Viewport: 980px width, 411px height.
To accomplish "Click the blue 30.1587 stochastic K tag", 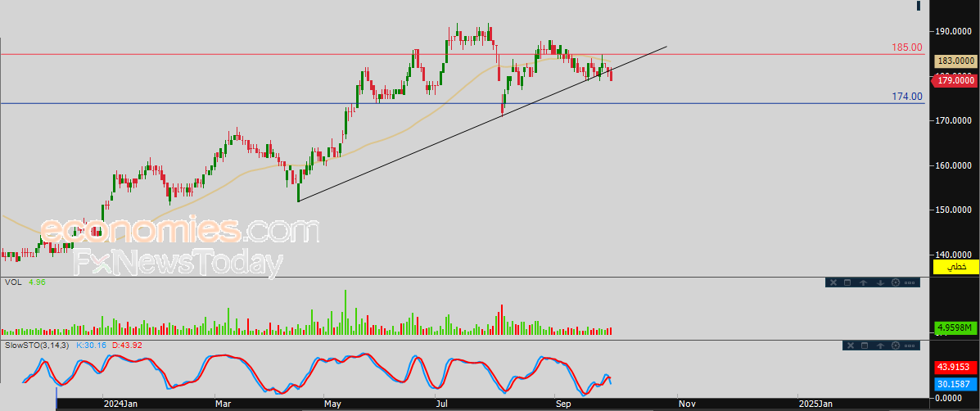I will pos(955,382).
